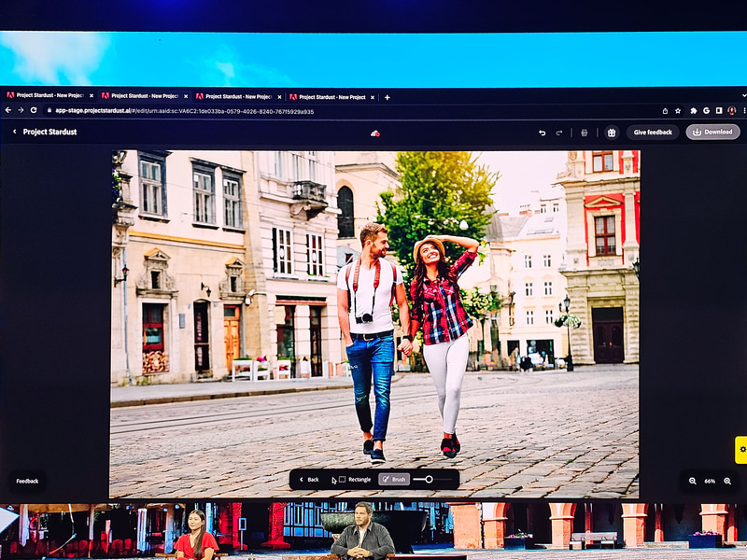This screenshot has height=560, width=747.
Task: Focus the app-stage.projectstardust.ai address bar
Action: click(x=353, y=111)
